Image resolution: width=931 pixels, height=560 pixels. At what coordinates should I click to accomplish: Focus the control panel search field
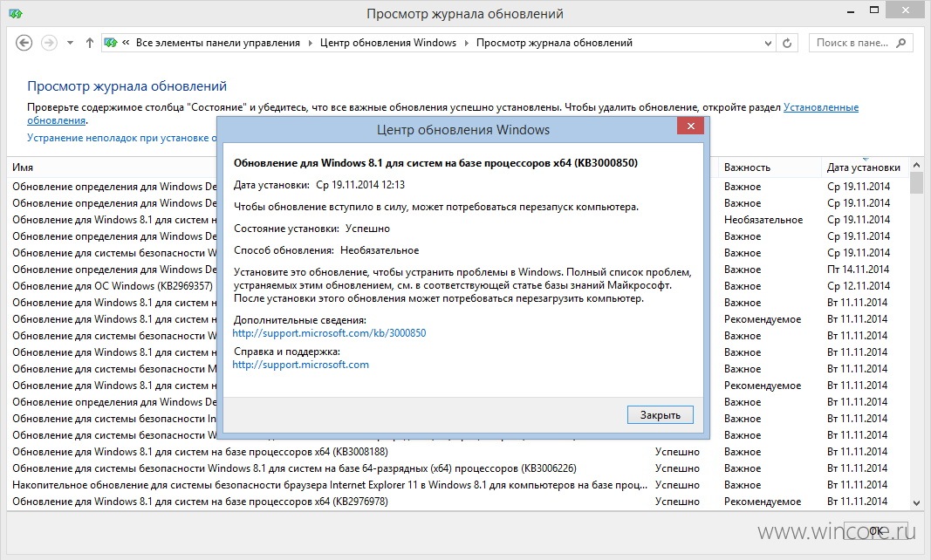[860, 43]
